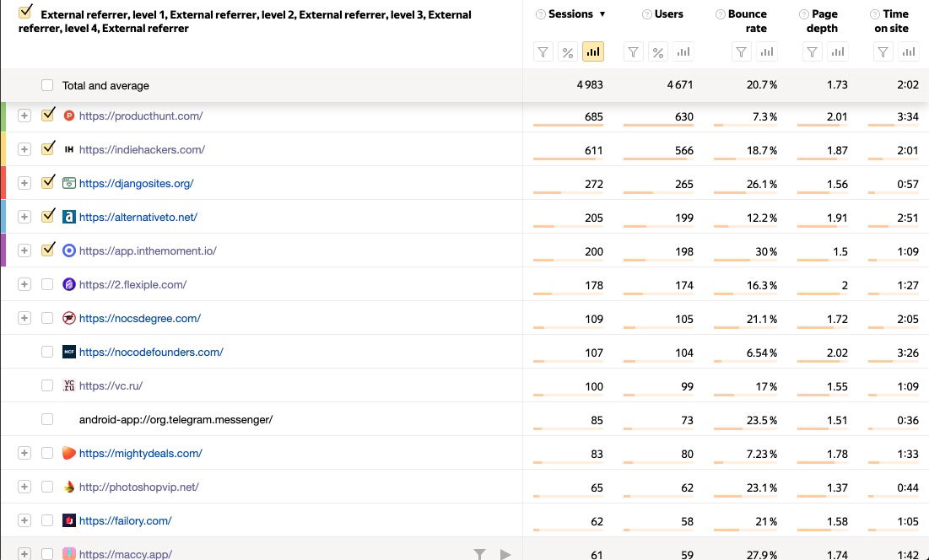929x560 pixels.
Task: Expand the 2.flexiple.com row
Action: pos(24,284)
